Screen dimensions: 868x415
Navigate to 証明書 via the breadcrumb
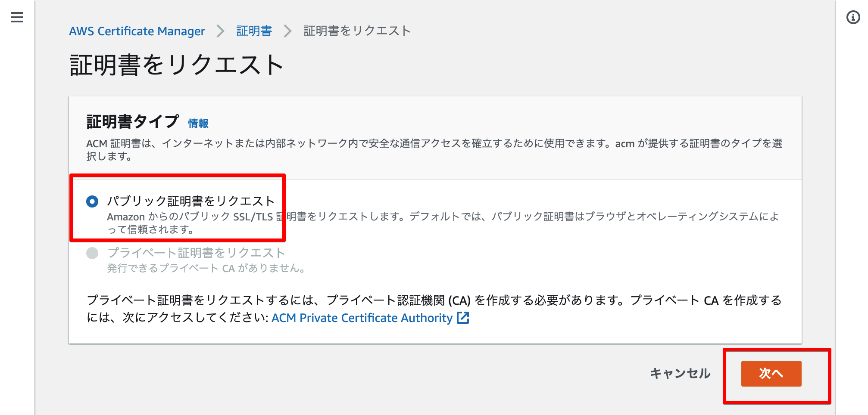[x=253, y=31]
